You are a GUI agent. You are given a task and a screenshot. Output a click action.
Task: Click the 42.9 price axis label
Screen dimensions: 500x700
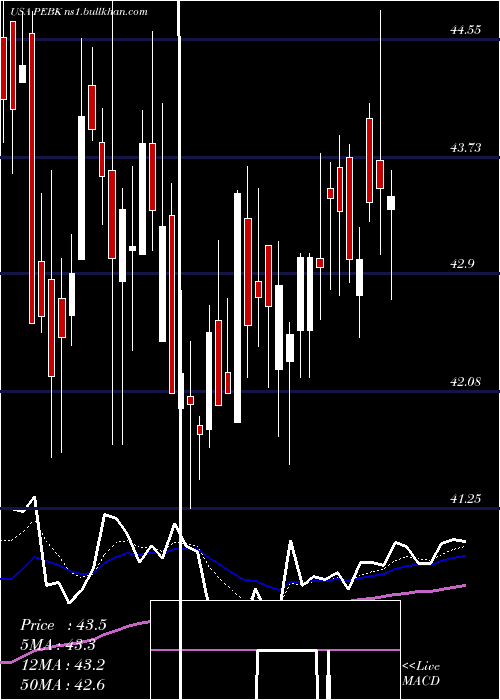coord(462,264)
